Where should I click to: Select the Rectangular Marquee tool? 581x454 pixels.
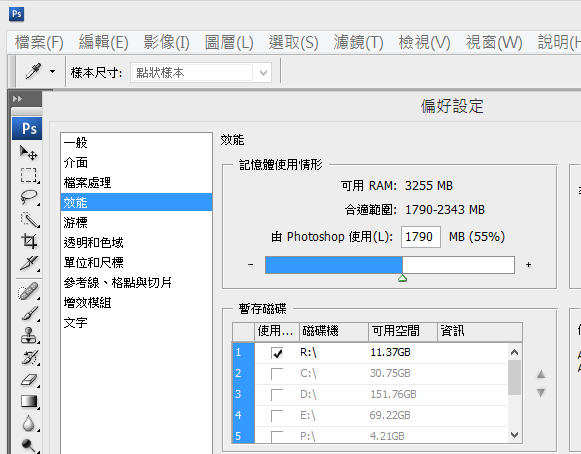[29, 175]
